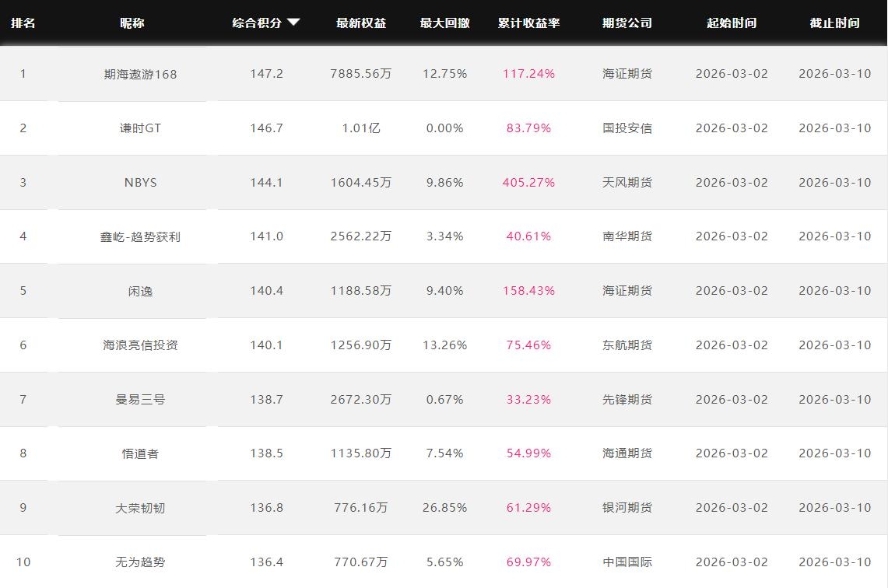Screen dimensions: 888x588
Task: Sort by the 最新权益 column header
Action: [361, 23]
